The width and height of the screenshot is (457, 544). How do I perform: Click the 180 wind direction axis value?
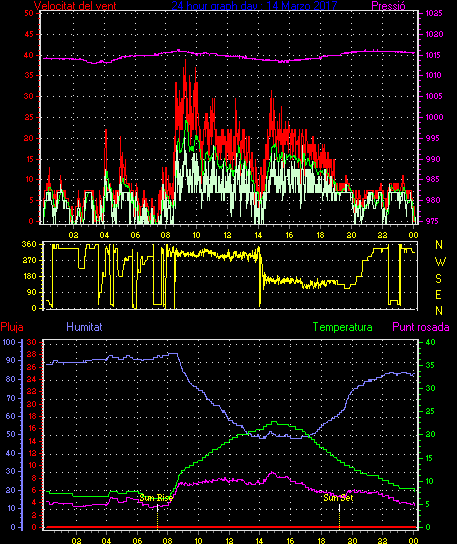pyautogui.click(x=29, y=276)
